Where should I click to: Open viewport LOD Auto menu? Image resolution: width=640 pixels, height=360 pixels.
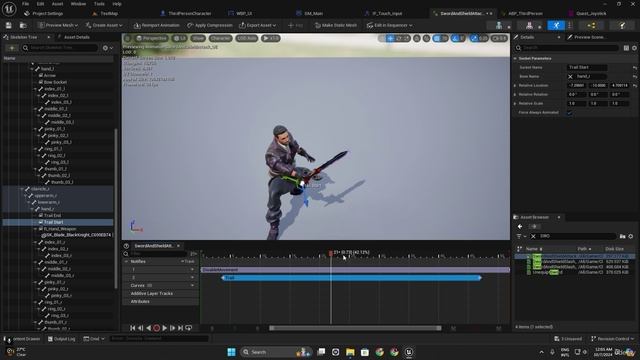pyautogui.click(x=247, y=38)
